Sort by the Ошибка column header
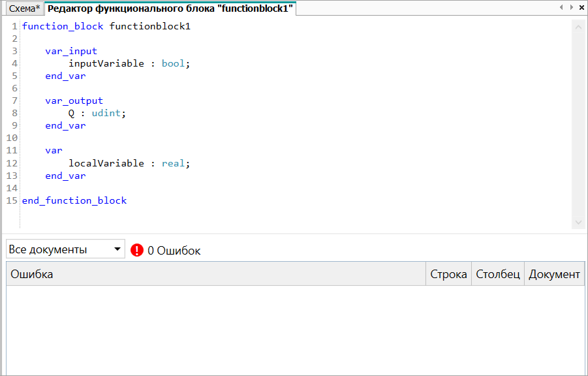 [215, 274]
